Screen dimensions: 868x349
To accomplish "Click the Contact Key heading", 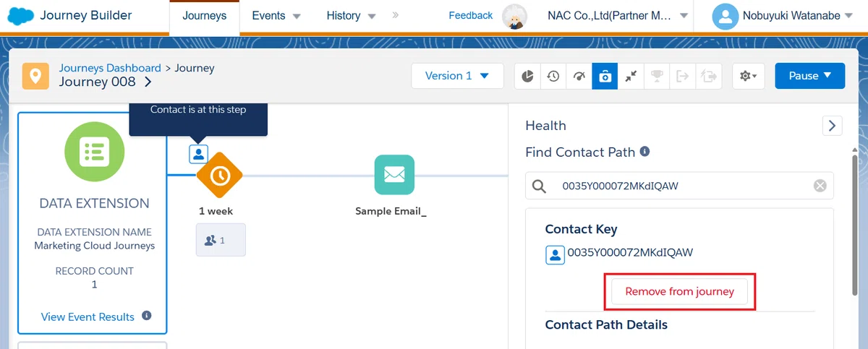I will click(x=582, y=229).
